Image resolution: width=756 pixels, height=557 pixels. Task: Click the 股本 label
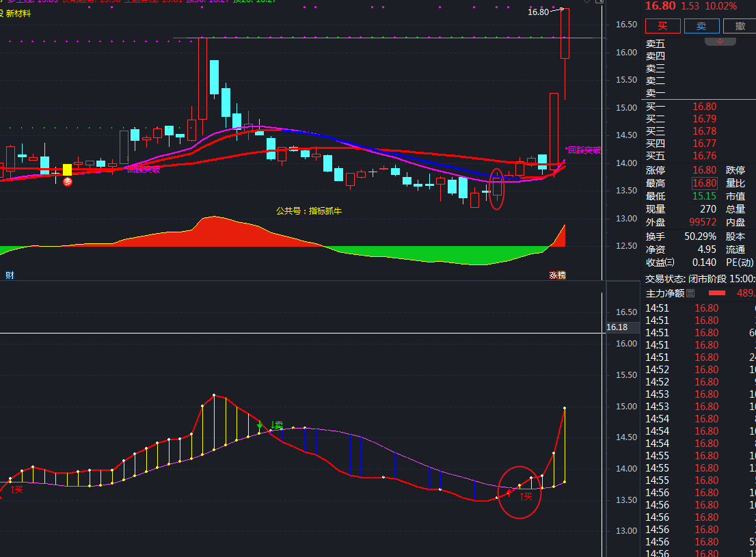point(735,236)
